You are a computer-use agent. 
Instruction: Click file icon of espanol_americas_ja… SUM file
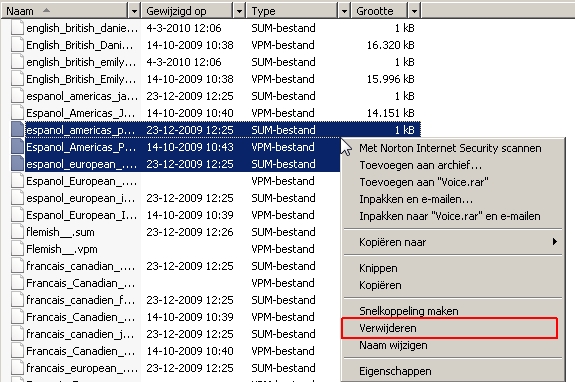click(17, 96)
